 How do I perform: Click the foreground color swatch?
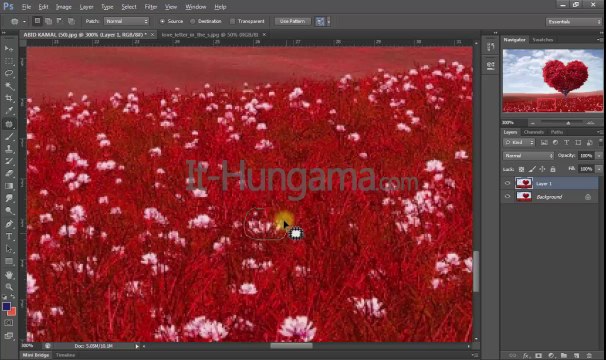pyautogui.click(x=6, y=306)
